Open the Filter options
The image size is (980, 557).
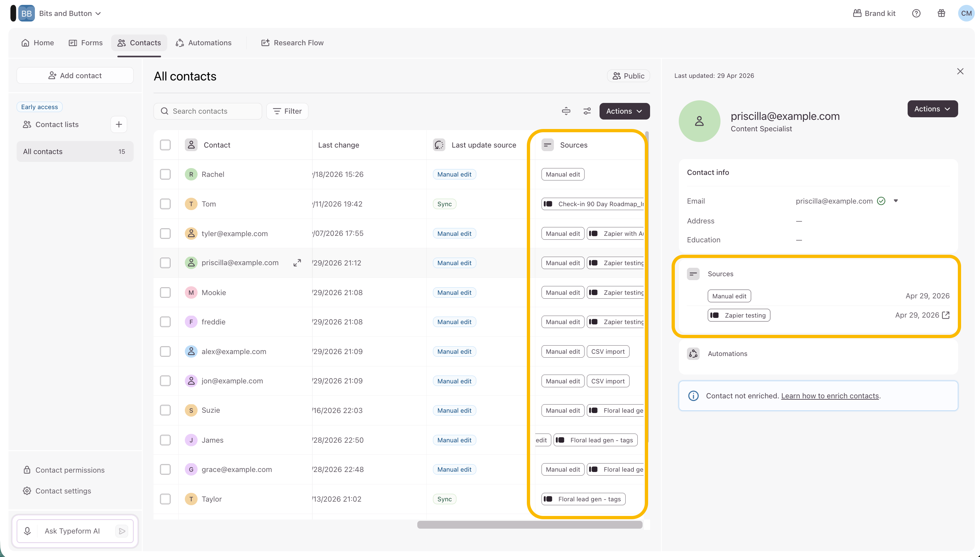[287, 111]
